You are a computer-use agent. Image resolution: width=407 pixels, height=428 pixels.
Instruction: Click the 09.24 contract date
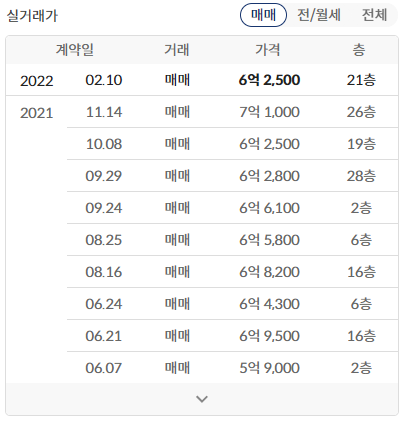point(104,208)
